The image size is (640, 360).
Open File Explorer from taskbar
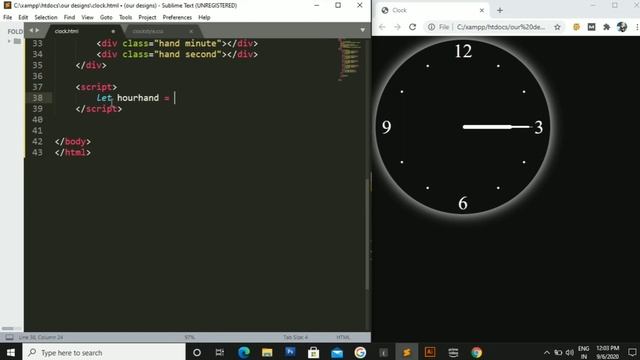click(x=267, y=352)
